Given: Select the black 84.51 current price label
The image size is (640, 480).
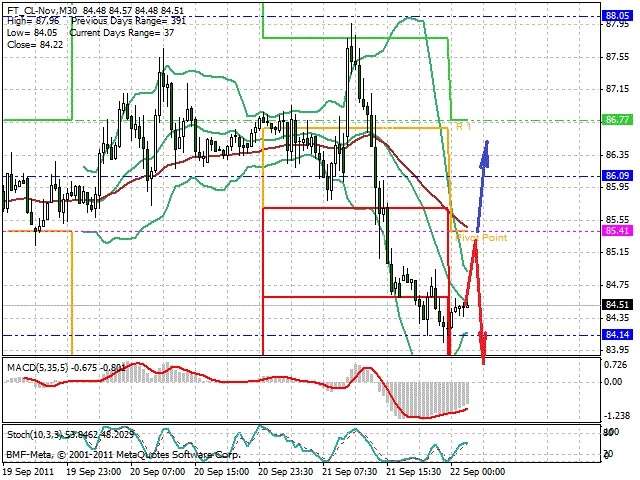Looking at the screenshot, I should [x=617, y=304].
